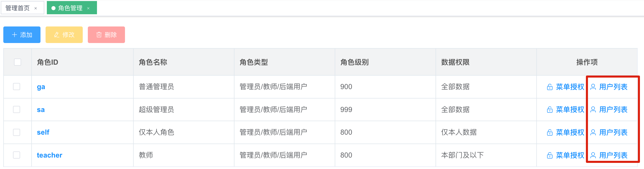Tick the checkbox for sa role
The width and height of the screenshot is (644, 169).
tap(17, 109)
